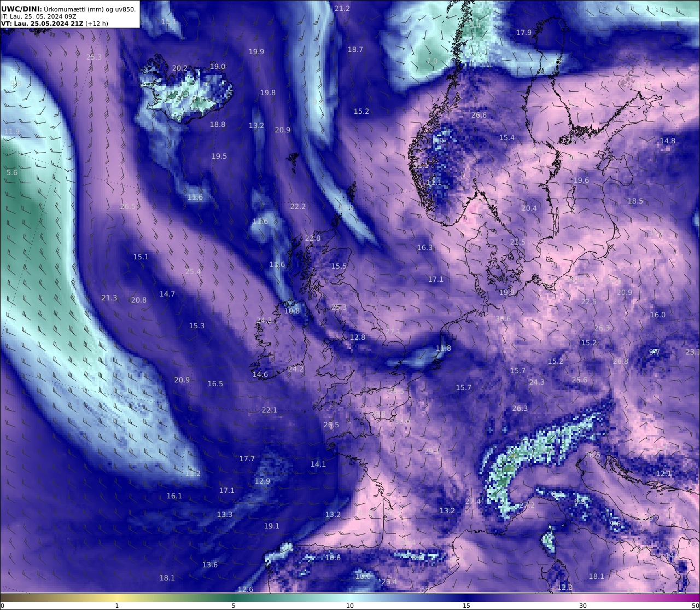Select the 16.3 North Sea value
Screen dimensions: 700x610
(x=425, y=247)
